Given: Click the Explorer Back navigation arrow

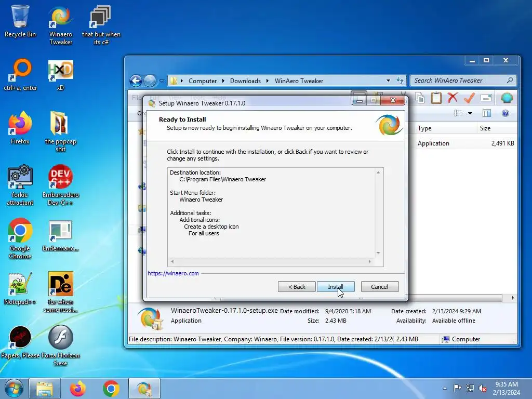Looking at the screenshot, I should coord(136,81).
